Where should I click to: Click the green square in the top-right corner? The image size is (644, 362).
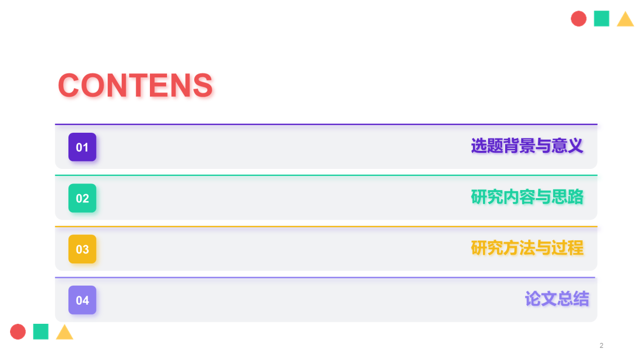pos(601,19)
